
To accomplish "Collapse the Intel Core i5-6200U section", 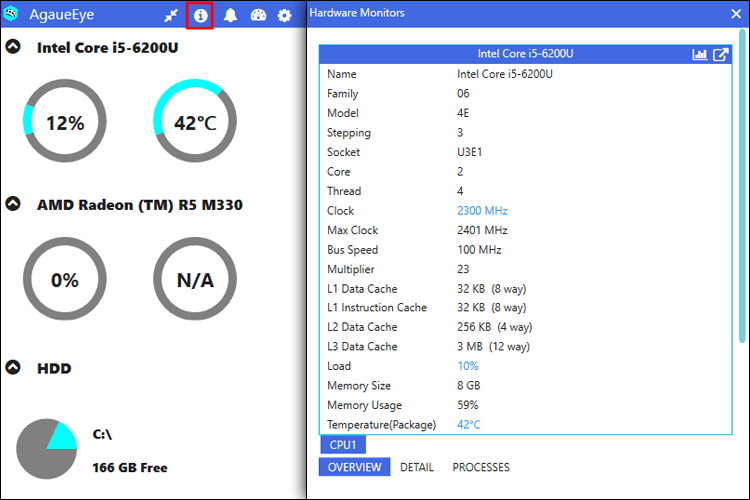I will (13, 46).
